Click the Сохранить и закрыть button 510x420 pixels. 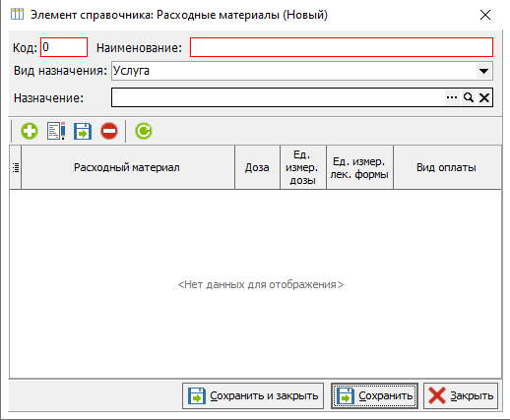(x=253, y=395)
